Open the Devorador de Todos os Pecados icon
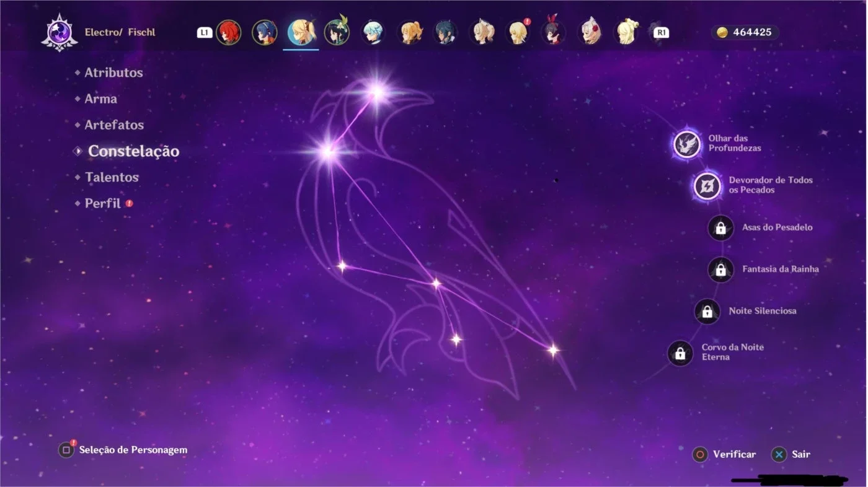Image resolution: width=868 pixels, height=487 pixels. point(707,186)
